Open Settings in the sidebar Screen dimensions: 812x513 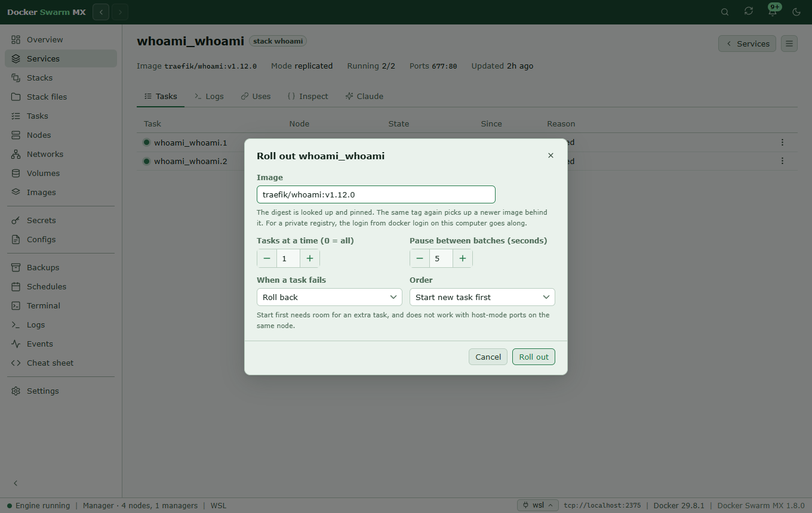[x=61, y=391]
